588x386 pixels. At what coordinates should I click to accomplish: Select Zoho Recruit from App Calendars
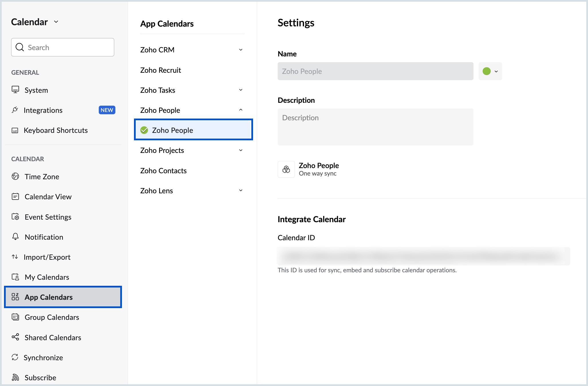160,70
